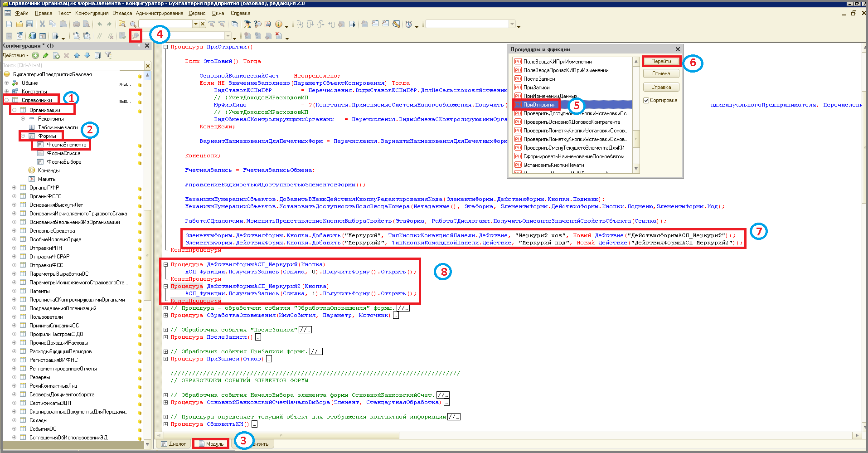The width and height of the screenshot is (868, 453).
Task: Collapse the ПриОткрытии procedure code block
Action: [166, 47]
